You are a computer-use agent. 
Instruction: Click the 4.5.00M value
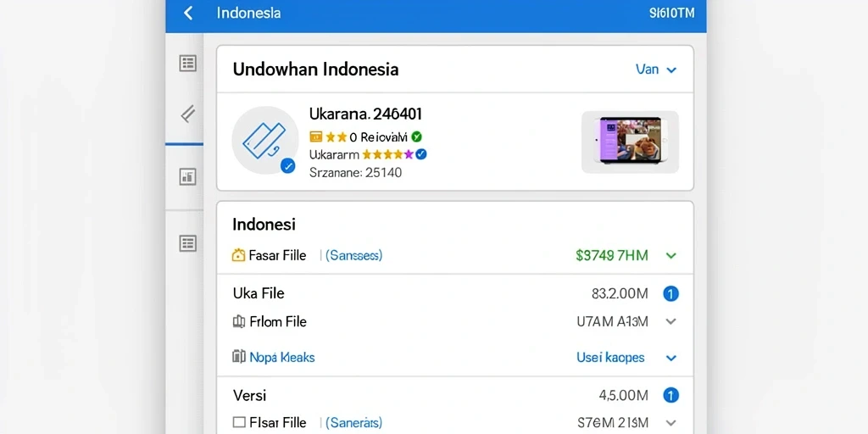(x=623, y=395)
